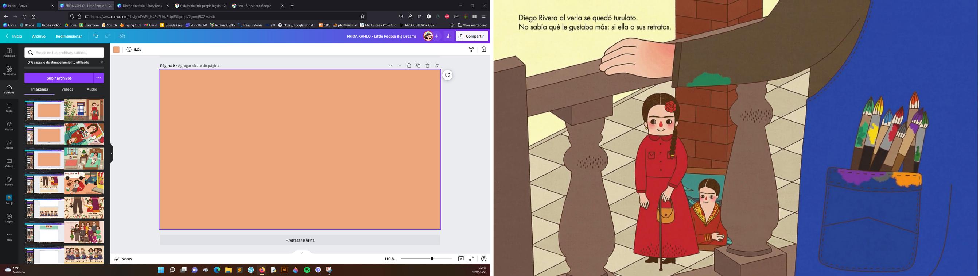Add a collaborator with plus icon
Screen dimensions: 980x276
(x=436, y=36)
